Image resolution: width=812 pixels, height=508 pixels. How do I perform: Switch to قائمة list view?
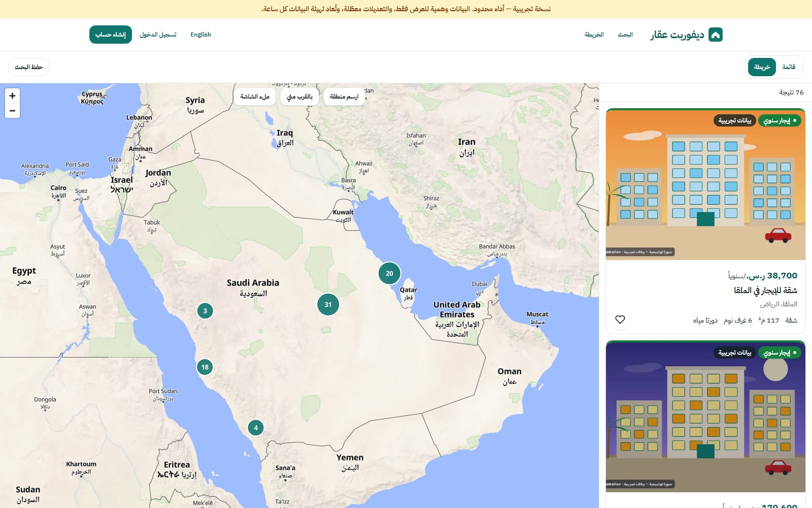coord(789,67)
